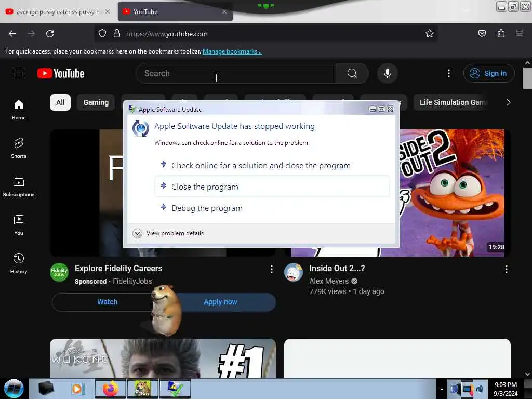Click the Inside Out 2...? video title

(337, 269)
